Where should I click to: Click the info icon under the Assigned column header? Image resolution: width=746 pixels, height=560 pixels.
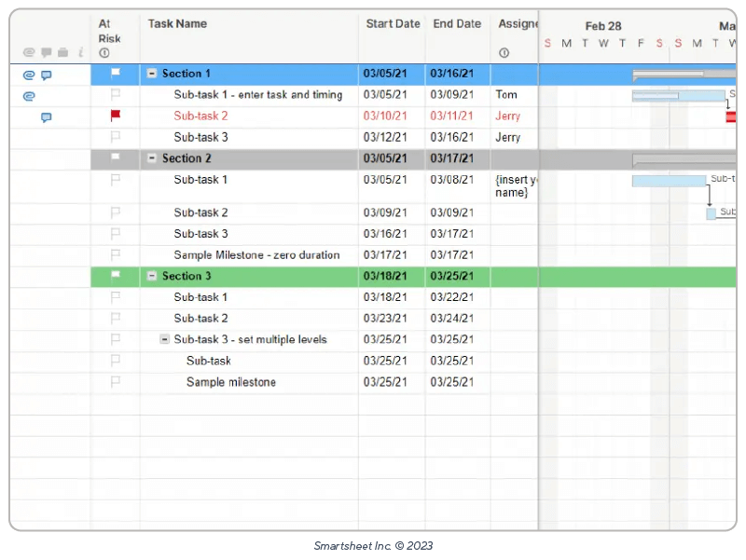click(504, 53)
